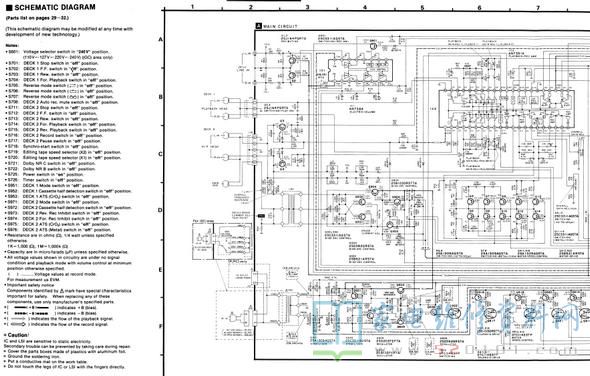Viewport: 590px width, 376px height.
Task: Click column number 7 on top ruler
Action: (538, 7)
